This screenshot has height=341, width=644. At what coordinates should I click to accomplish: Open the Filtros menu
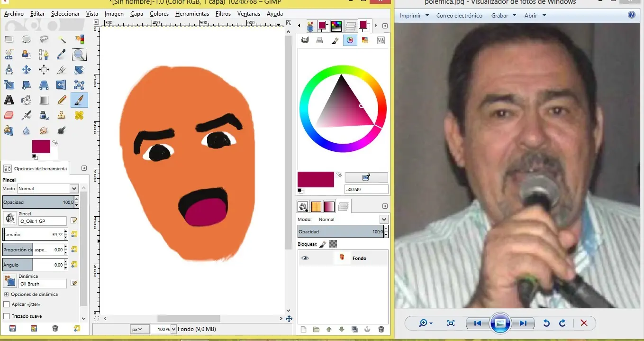(223, 14)
